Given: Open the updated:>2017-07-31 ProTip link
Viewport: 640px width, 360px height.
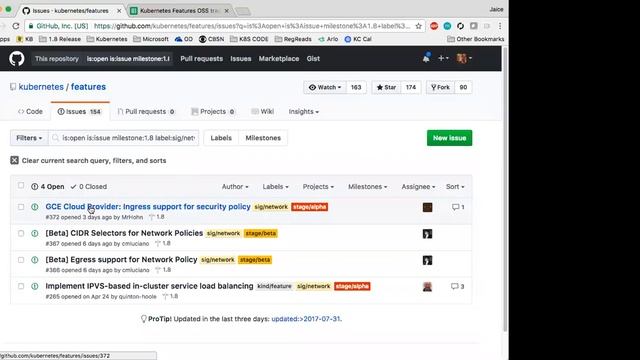Looking at the screenshot, I should tap(307, 319).
